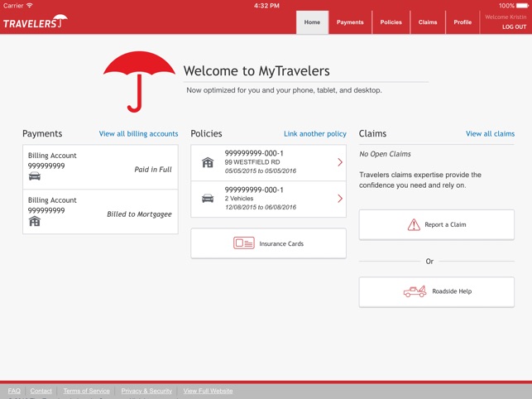This screenshot has height=399, width=532.
Task: Click the 4:32 PM clock
Action: [x=266, y=6]
